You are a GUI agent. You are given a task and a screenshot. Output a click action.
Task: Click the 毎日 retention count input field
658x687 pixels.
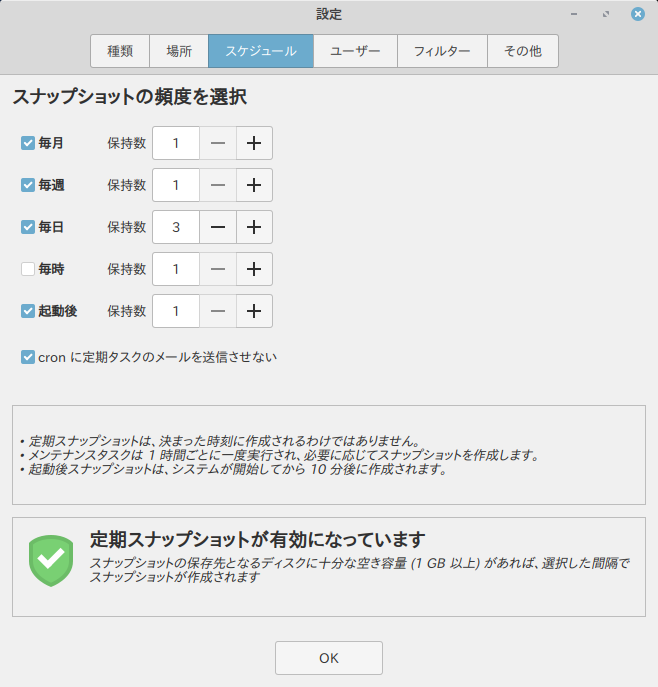pos(176,227)
